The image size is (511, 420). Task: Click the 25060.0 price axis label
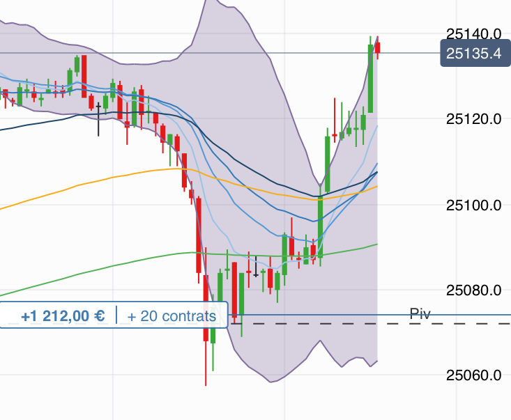473,375
